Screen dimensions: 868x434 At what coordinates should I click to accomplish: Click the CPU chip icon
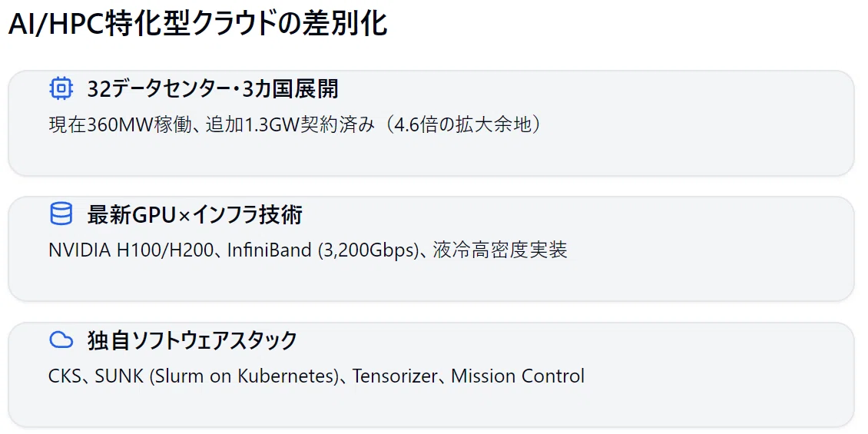coord(61,88)
